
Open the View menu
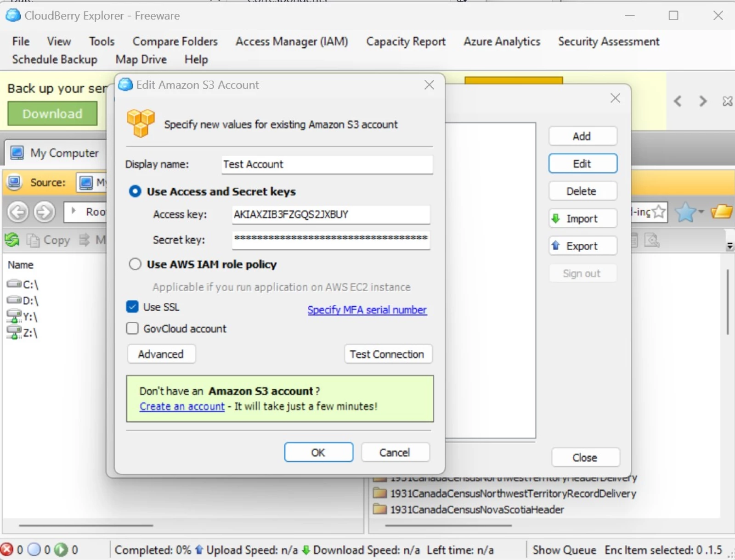tap(59, 41)
